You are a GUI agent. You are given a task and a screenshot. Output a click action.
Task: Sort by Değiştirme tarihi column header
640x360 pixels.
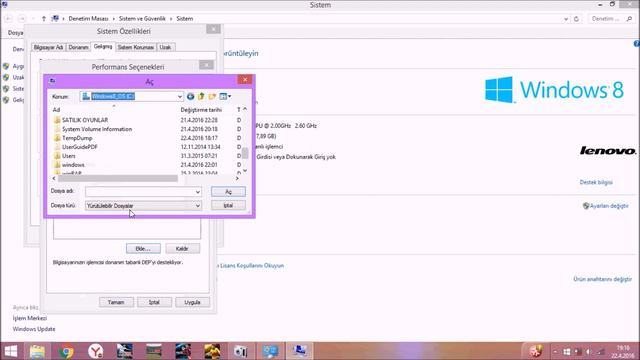(201, 110)
